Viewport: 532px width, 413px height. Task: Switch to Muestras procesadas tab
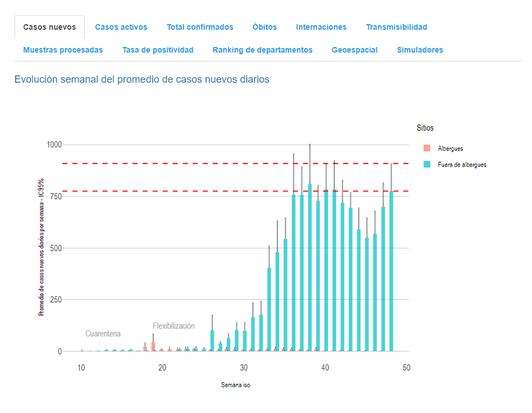point(63,50)
